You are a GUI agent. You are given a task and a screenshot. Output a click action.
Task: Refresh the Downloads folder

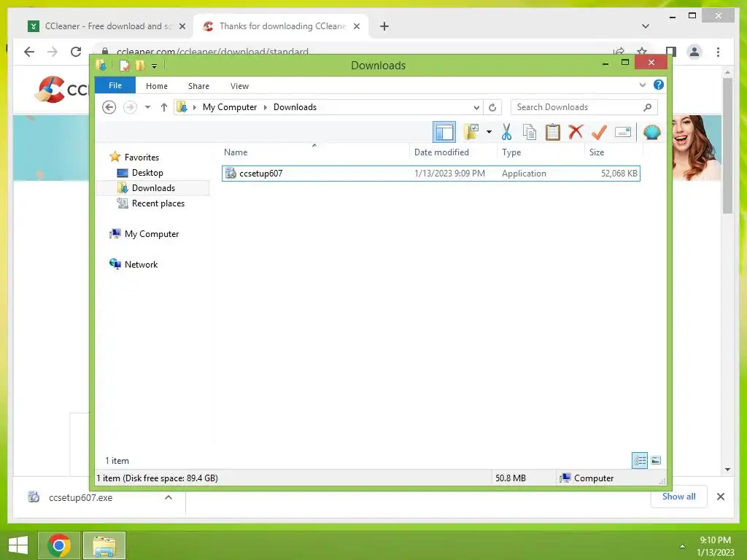click(x=492, y=107)
